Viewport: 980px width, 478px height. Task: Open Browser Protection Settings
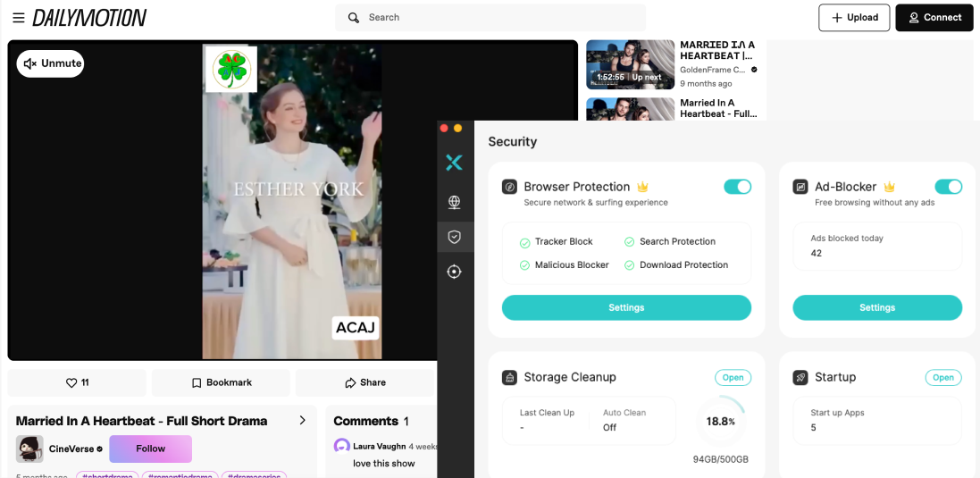[626, 307]
